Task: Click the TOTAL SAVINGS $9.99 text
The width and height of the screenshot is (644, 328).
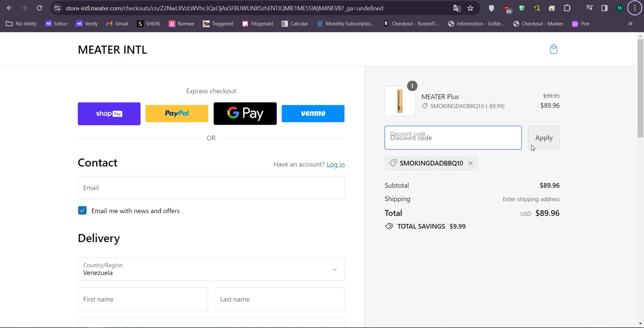Action: pyautogui.click(x=431, y=227)
